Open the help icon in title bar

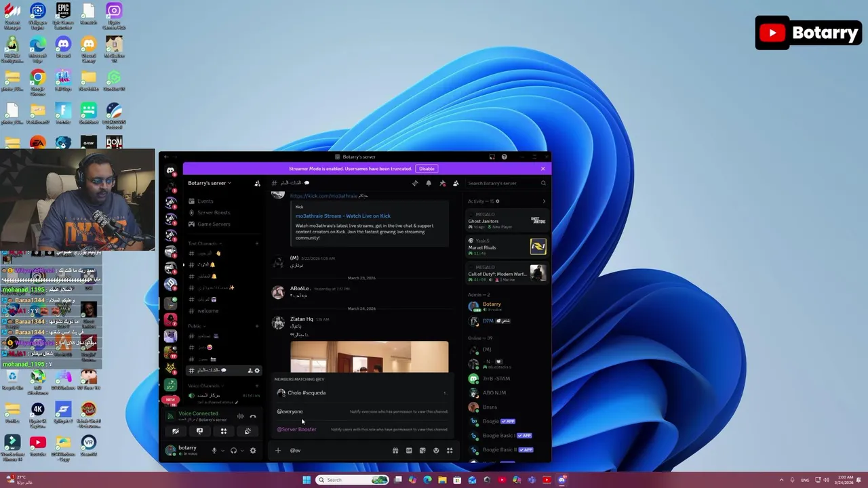[504, 157]
